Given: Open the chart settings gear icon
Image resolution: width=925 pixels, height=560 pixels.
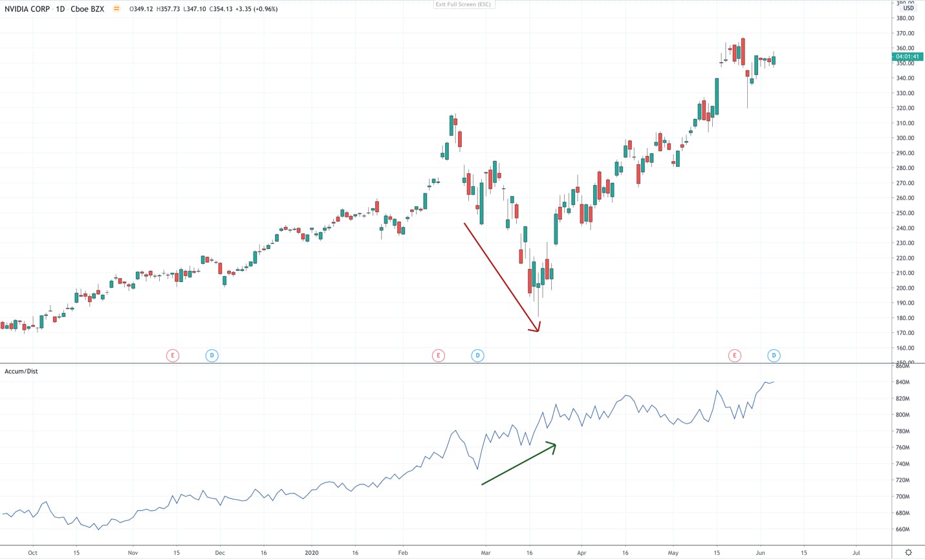Looking at the screenshot, I should (x=908, y=553).
